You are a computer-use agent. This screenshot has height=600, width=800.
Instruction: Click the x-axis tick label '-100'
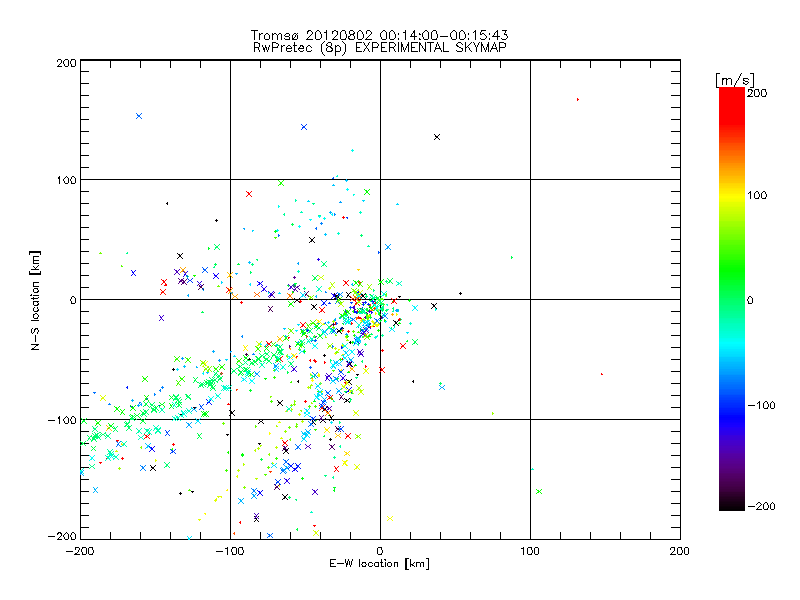coord(230,551)
